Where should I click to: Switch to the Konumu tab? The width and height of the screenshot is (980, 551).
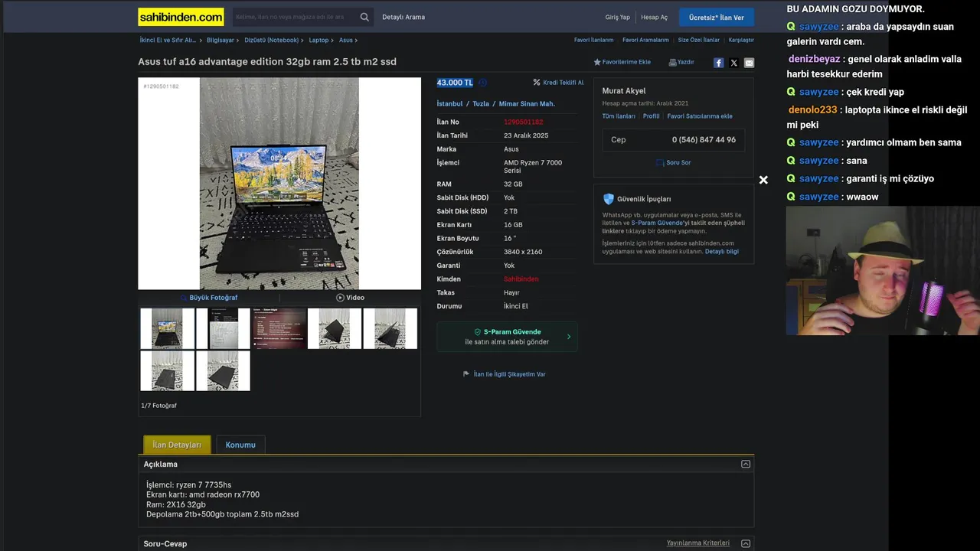click(240, 445)
